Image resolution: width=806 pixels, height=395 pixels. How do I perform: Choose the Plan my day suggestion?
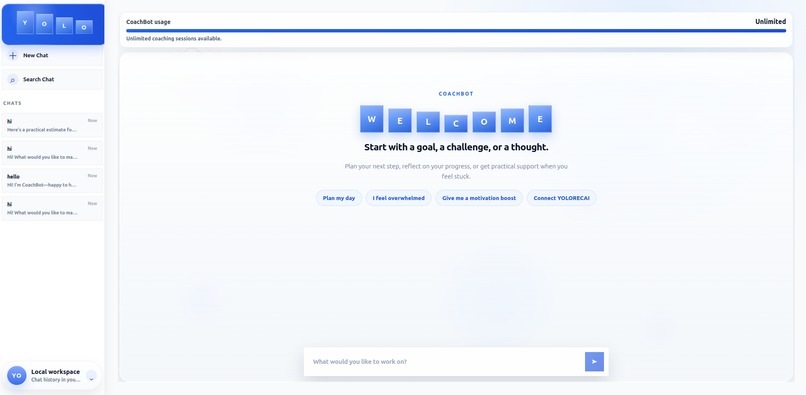pyautogui.click(x=339, y=198)
